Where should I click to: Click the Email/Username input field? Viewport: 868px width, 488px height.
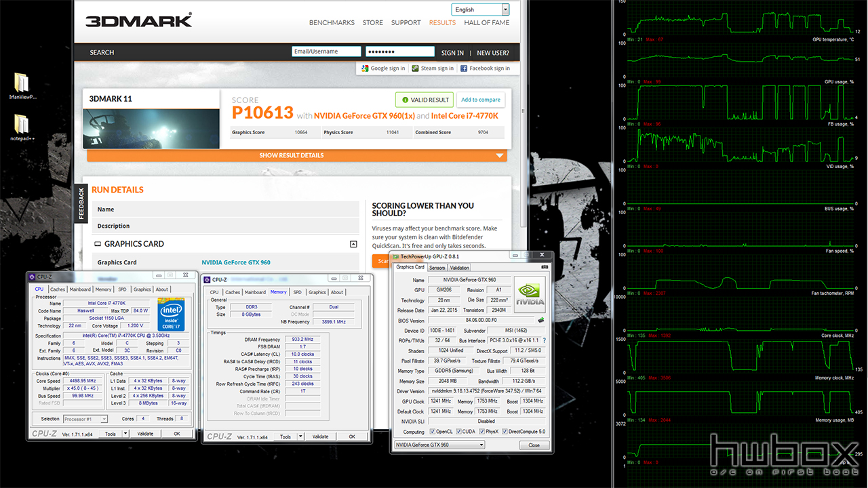pos(326,52)
